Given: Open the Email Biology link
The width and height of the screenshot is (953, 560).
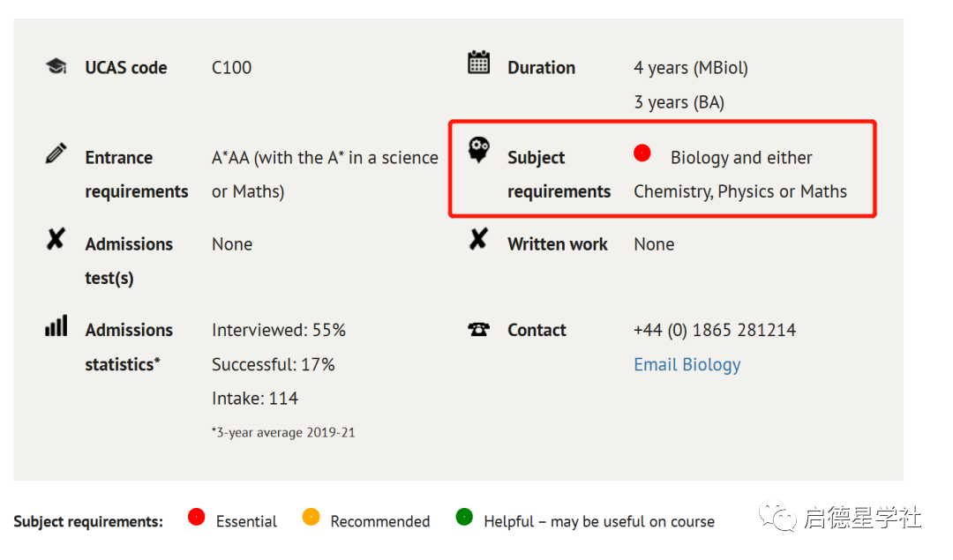Looking at the screenshot, I should [x=687, y=364].
